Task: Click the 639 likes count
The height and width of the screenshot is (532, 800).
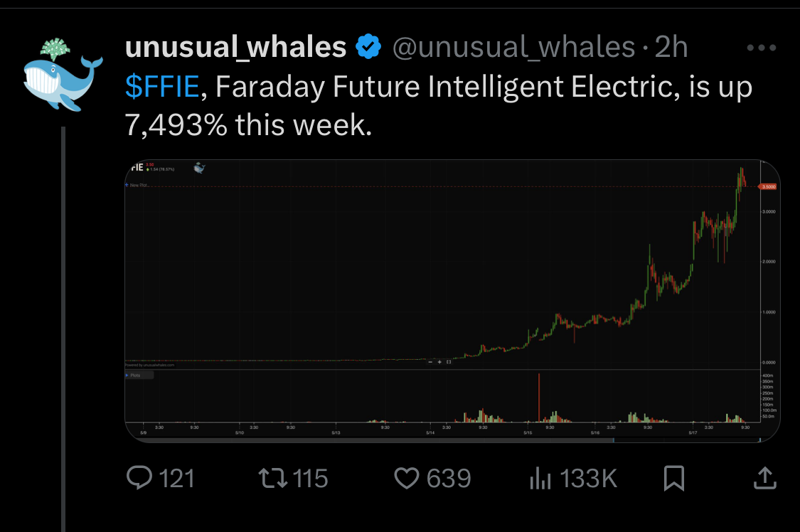Action: click(449, 479)
